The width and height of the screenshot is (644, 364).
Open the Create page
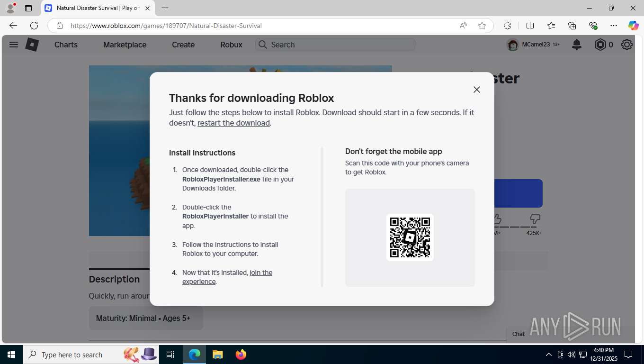(x=183, y=45)
